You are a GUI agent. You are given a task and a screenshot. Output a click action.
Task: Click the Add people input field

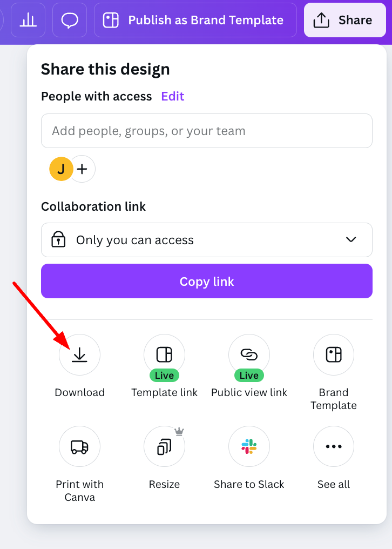(206, 131)
